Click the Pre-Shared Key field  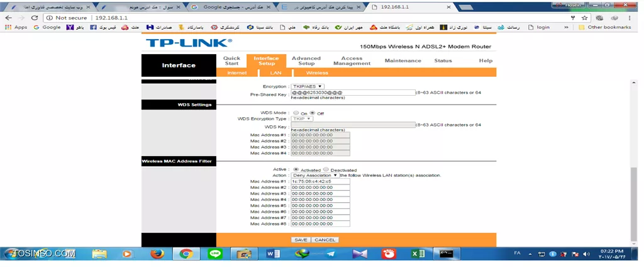353,93
